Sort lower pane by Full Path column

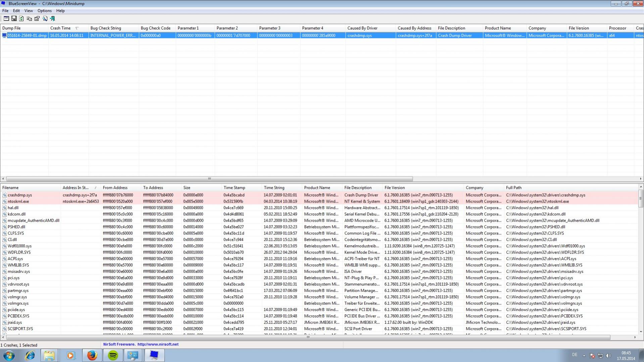click(x=571, y=188)
